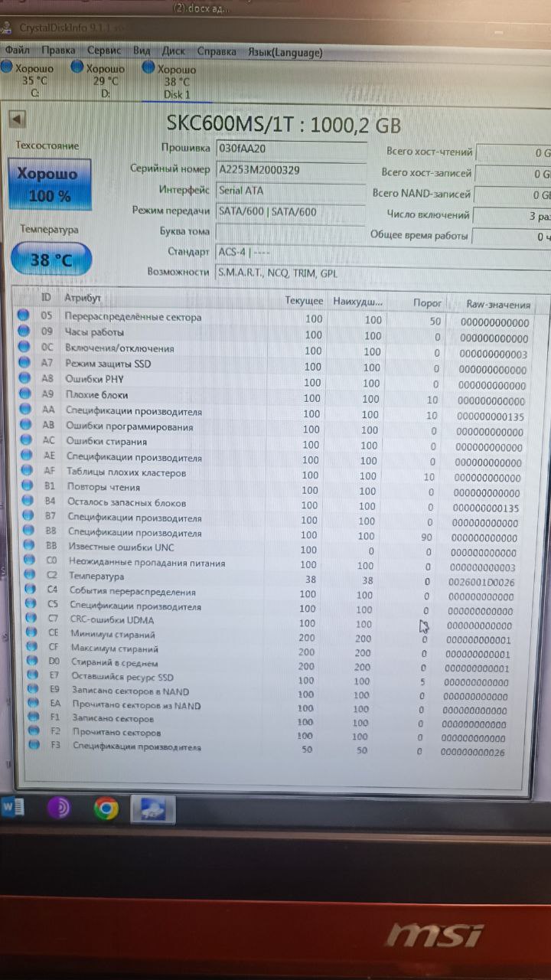Viewport: 551px width, 980px height.
Task: Open the purple Tor Browser taskbar icon
Action: tap(59, 808)
